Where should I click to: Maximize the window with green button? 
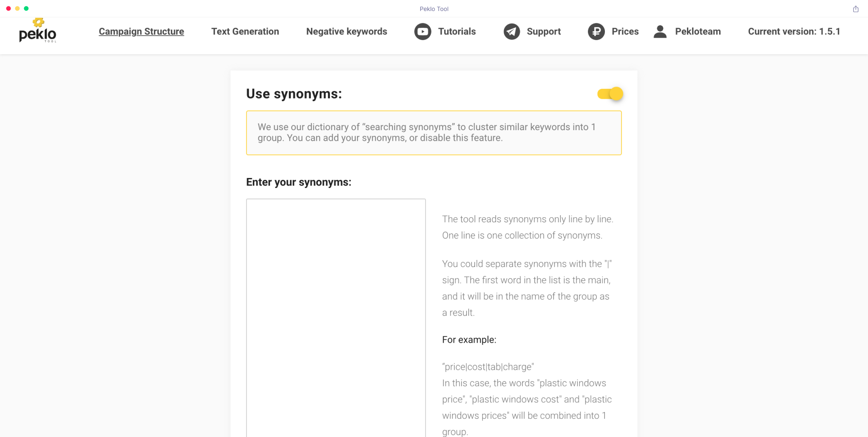click(x=26, y=8)
